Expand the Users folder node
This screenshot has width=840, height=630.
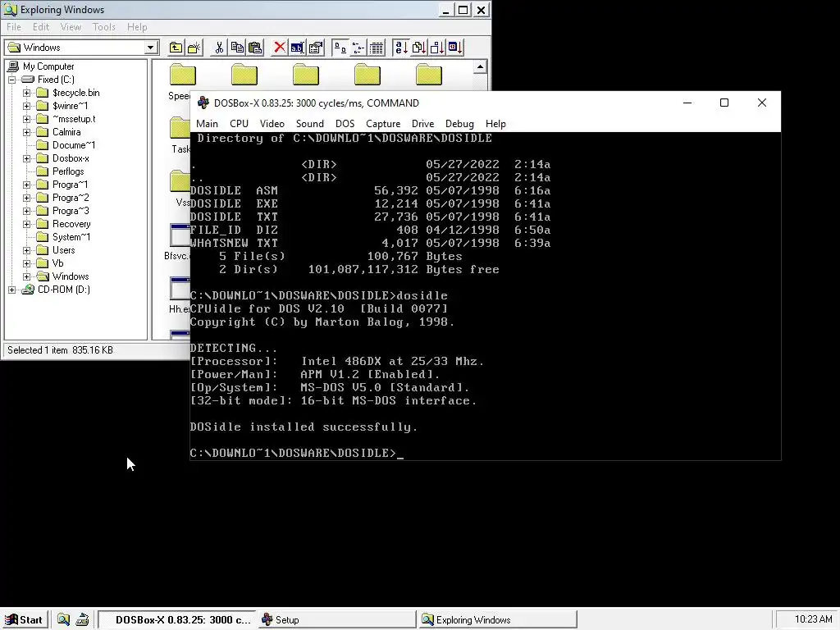point(26,251)
